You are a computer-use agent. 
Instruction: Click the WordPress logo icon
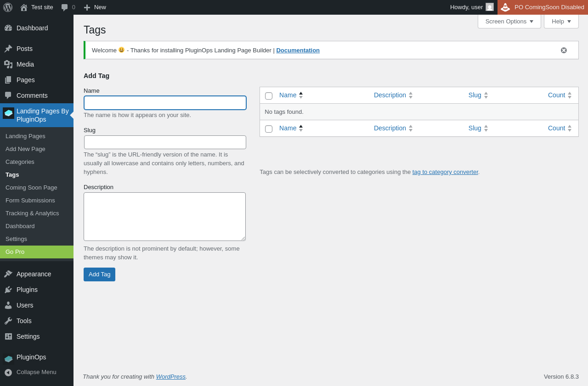(x=8, y=7)
